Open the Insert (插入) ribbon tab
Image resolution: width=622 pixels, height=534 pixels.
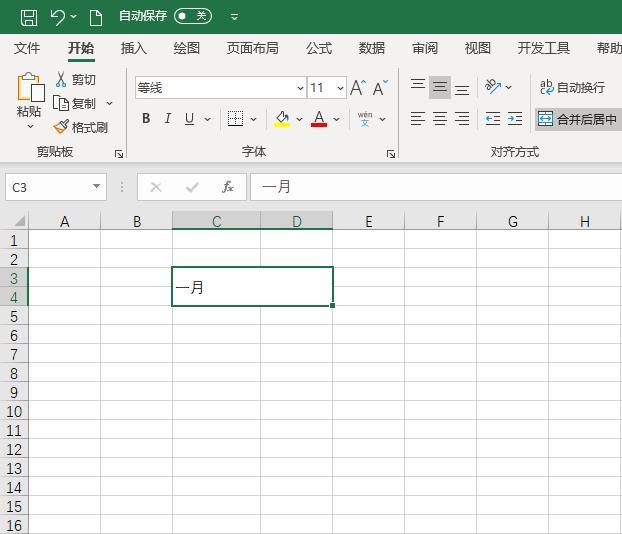[x=133, y=48]
